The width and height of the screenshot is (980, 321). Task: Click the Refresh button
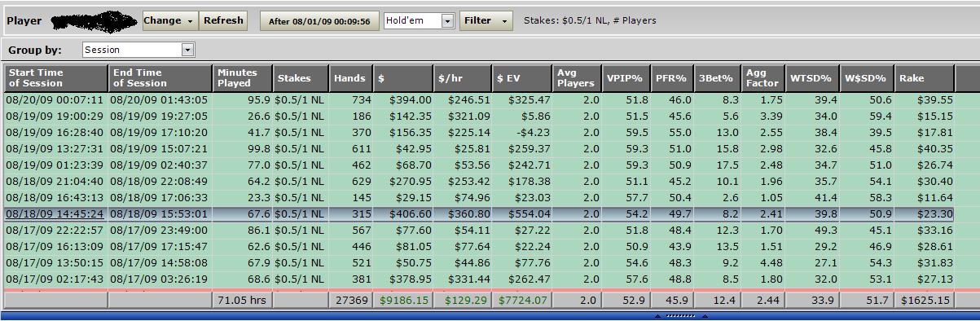coord(223,20)
